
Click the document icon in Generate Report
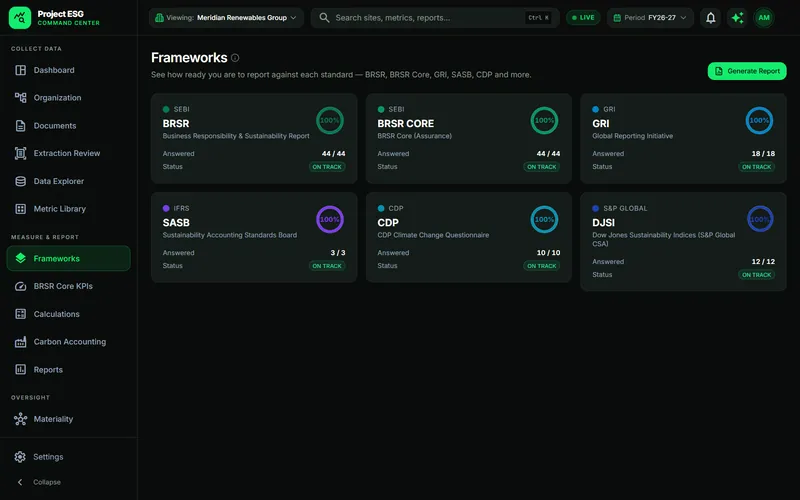(718, 71)
